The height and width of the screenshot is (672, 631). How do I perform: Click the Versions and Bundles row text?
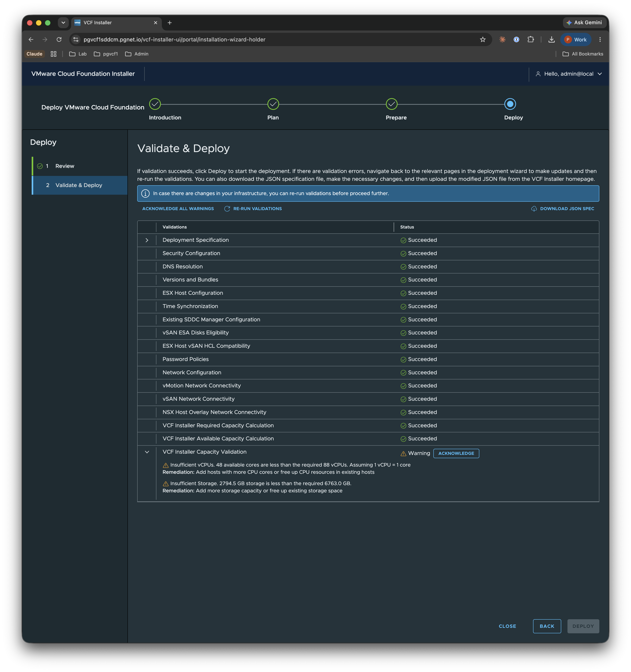point(190,280)
